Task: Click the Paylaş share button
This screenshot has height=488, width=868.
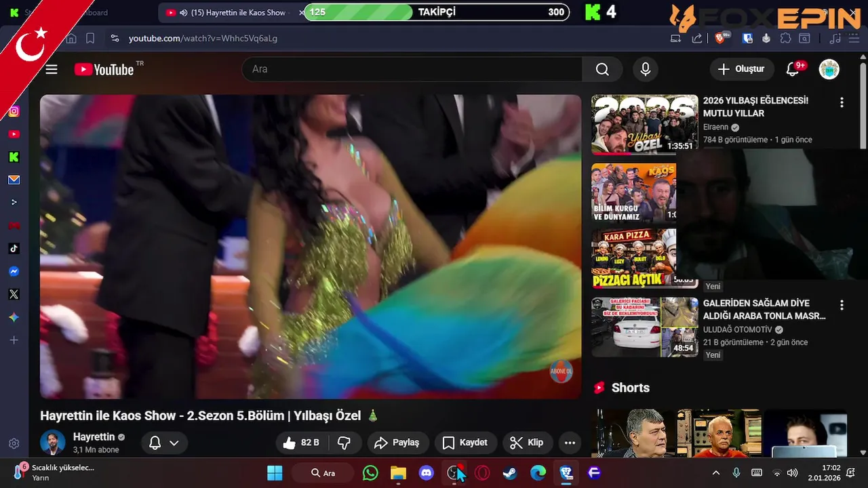Action: click(x=398, y=443)
